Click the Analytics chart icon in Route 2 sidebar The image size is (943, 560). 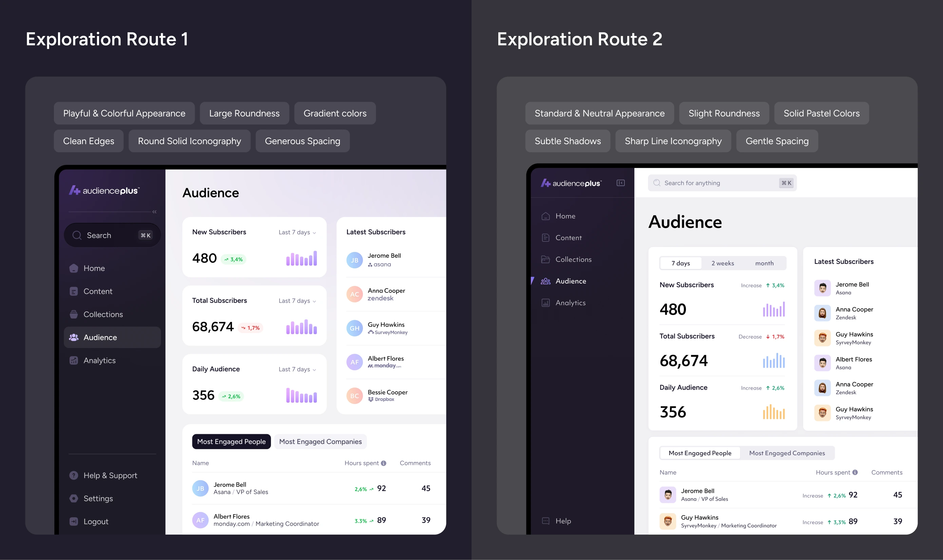545,303
